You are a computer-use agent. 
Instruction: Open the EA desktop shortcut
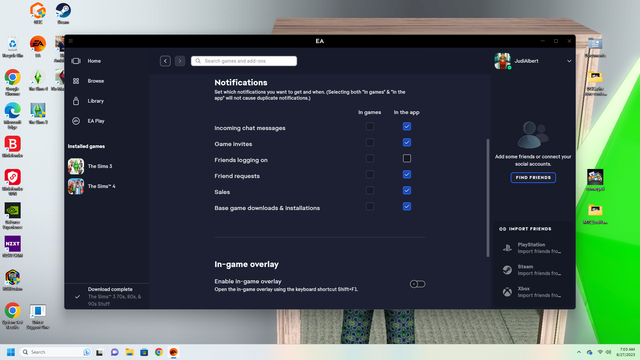tap(38, 47)
